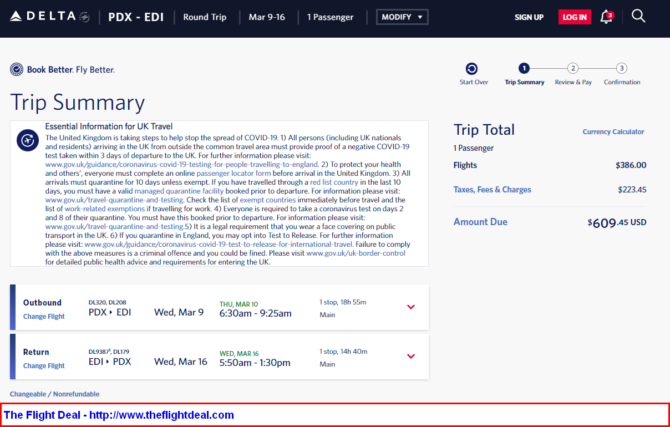Click the Wed, Mar 16 return date
The height and width of the screenshot is (427, 670).
pos(181,362)
